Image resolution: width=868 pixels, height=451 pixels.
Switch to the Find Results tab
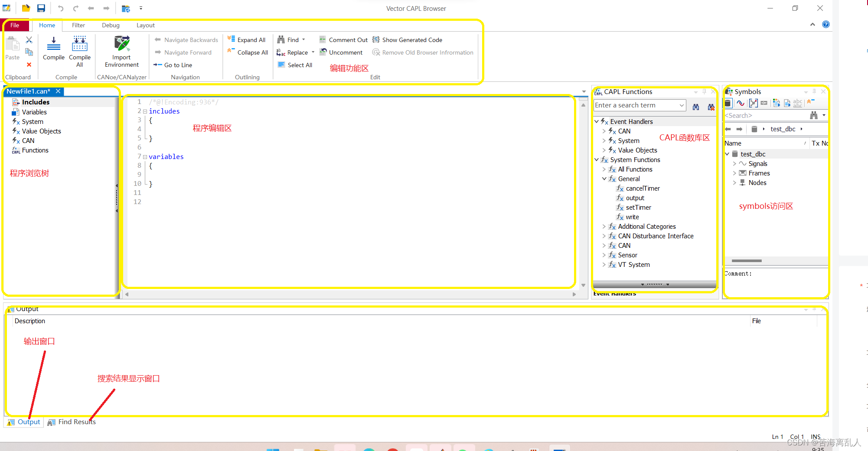coord(72,422)
